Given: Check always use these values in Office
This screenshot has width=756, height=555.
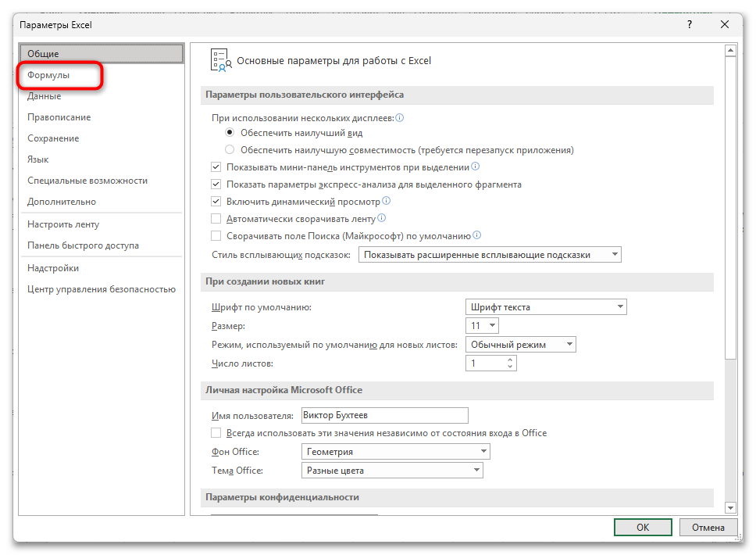Looking at the screenshot, I should click(x=216, y=433).
